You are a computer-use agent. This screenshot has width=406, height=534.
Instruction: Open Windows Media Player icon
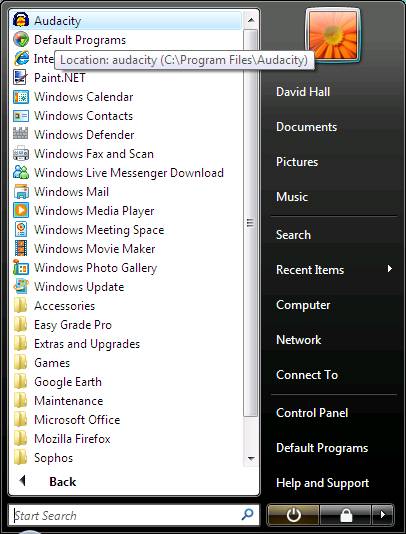[x=20, y=210]
